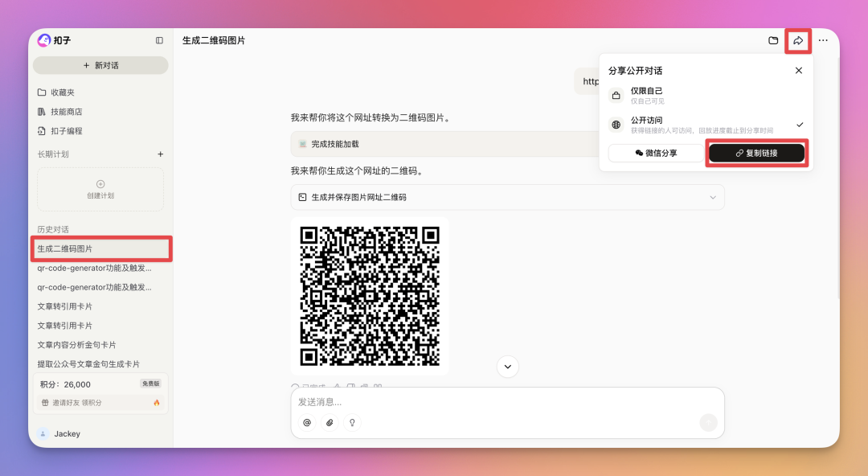Image resolution: width=868 pixels, height=476 pixels.
Task: Click the 创建计划 placeholder card
Action: (100, 190)
